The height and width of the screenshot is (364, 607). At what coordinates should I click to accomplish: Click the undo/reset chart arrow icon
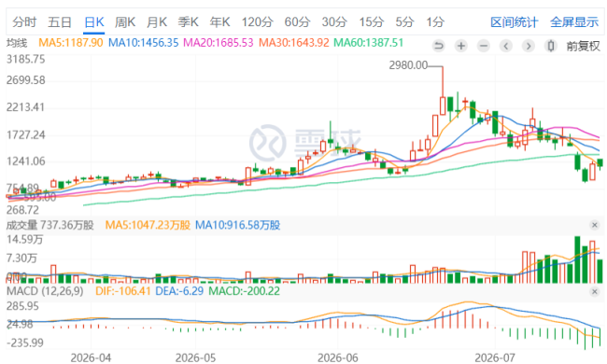coord(438,46)
